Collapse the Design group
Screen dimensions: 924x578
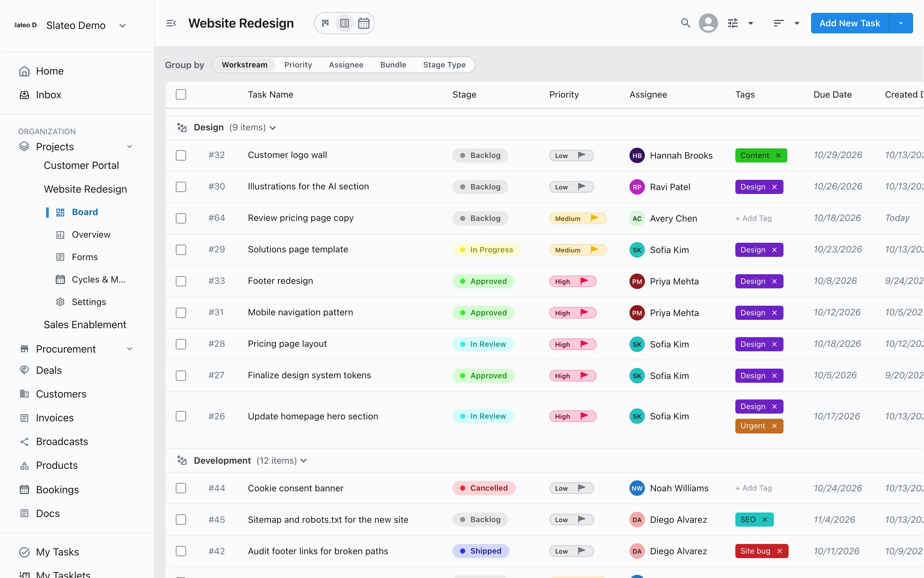pyautogui.click(x=273, y=128)
